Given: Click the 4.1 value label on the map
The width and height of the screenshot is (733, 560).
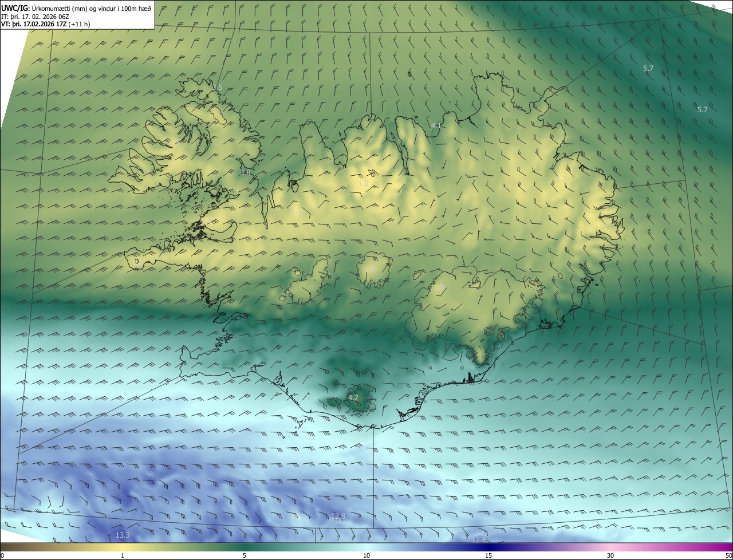Looking at the screenshot, I should (x=436, y=125).
